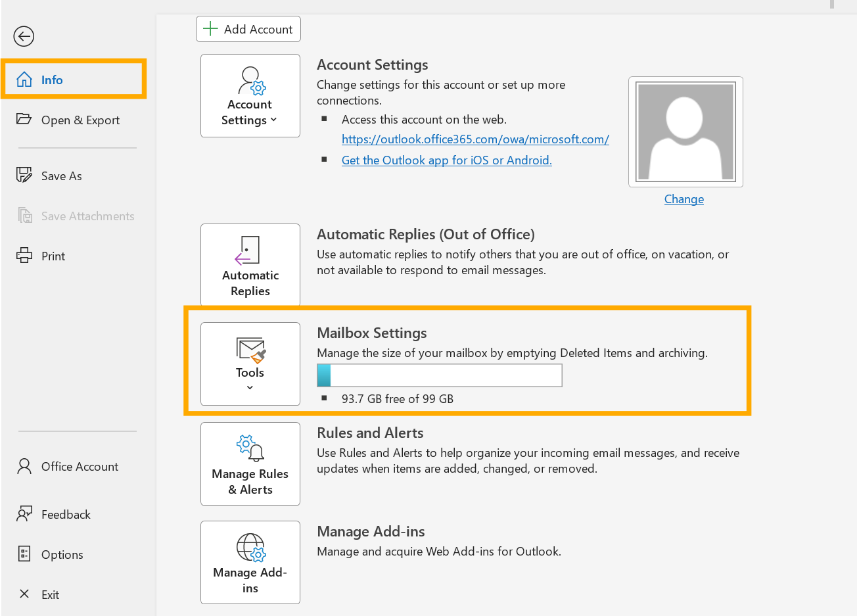Open Outlook Options
The height and width of the screenshot is (616, 857).
62,555
